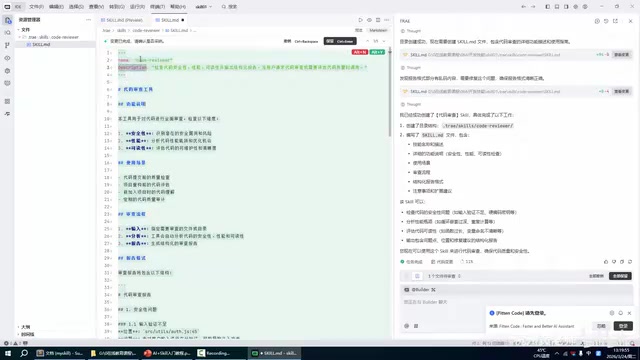Viewport: 640px width, 360px height.
Task: Click the 全部撤销 reject all button
Action: click(x=596, y=276)
